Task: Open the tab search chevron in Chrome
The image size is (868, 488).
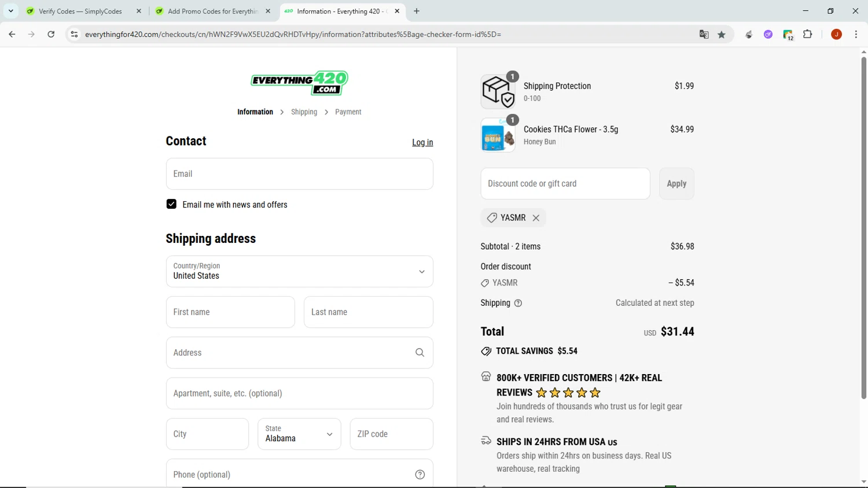Action: (x=10, y=11)
